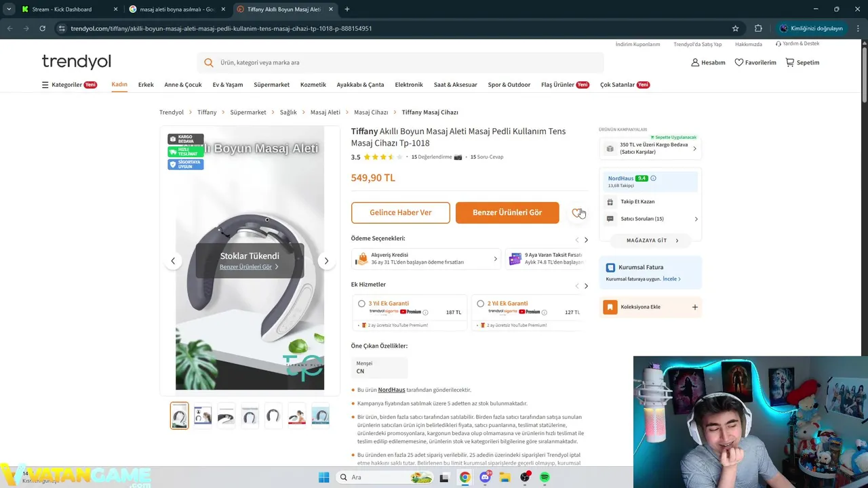868x488 pixels.
Task: Add product to favorites with heart
Action: click(576, 213)
